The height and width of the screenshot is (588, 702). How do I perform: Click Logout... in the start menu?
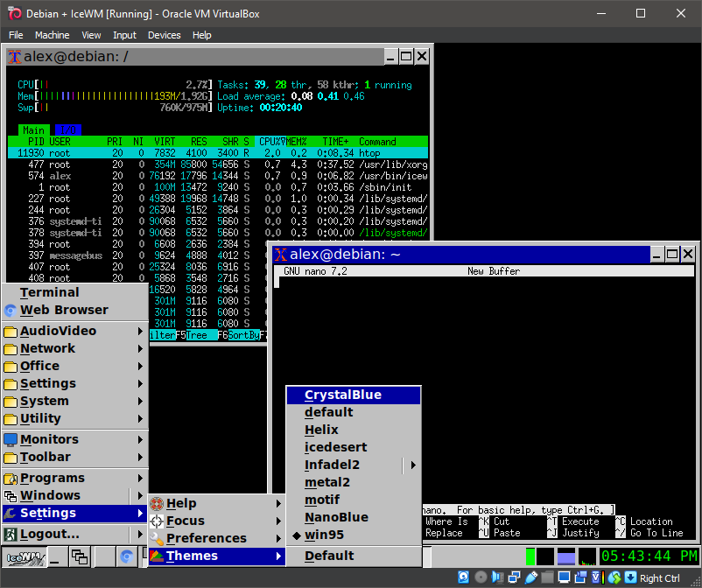(50, 534)
